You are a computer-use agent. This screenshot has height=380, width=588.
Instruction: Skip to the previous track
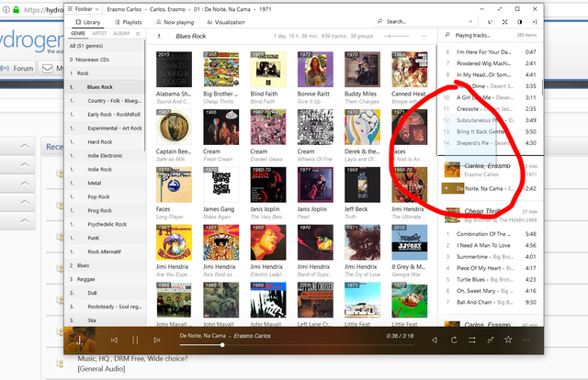point(114,340)
